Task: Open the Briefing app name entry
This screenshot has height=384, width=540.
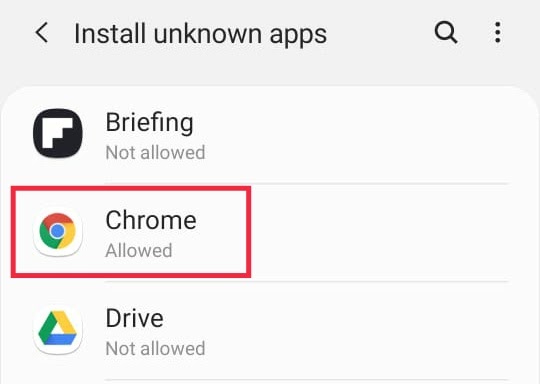Action: [x=149, y=123]
